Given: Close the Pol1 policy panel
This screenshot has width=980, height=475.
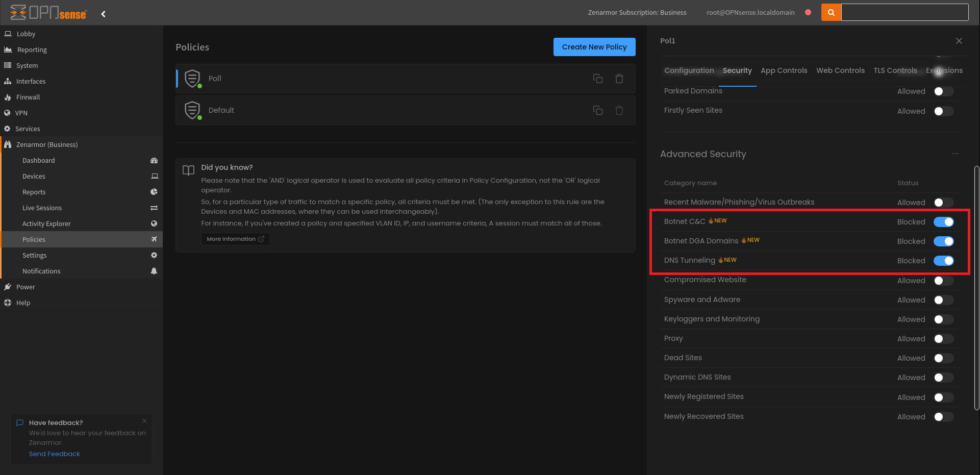Looking at the screenshot, I should pos(959,41).
